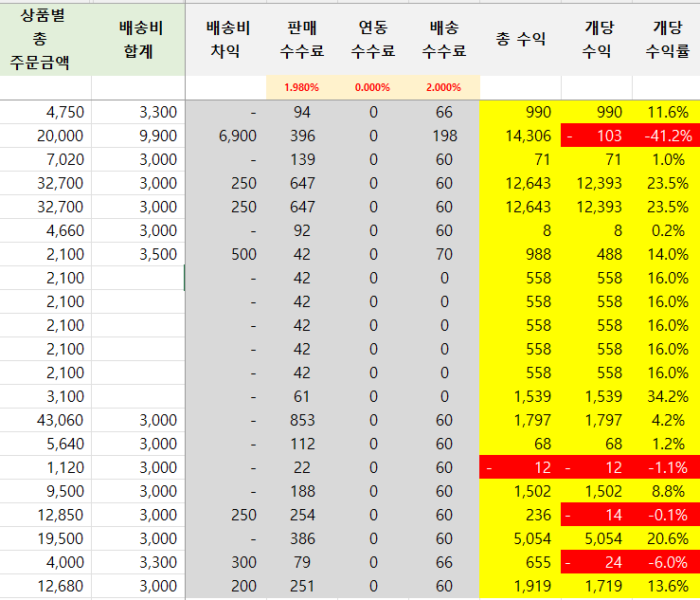Viewport: 700px width, 600px height.
Task: Click the red -6.0% profit rate cell
Action: [x=667, y=562]
